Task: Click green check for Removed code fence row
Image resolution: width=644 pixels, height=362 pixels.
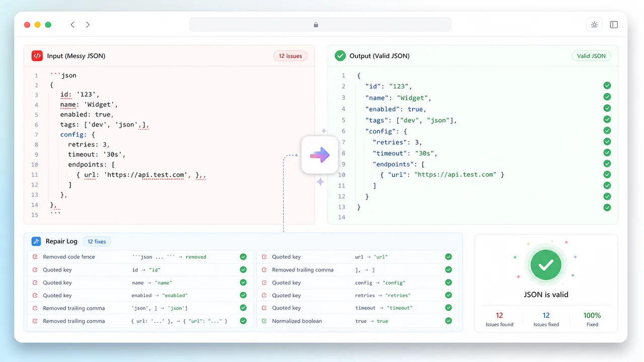Action: 243,257
